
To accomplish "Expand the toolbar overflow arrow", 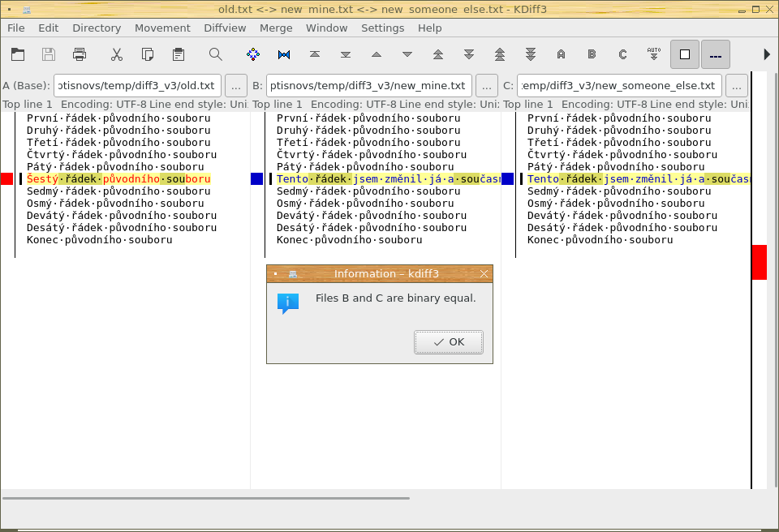I will (x=767, y=54).
